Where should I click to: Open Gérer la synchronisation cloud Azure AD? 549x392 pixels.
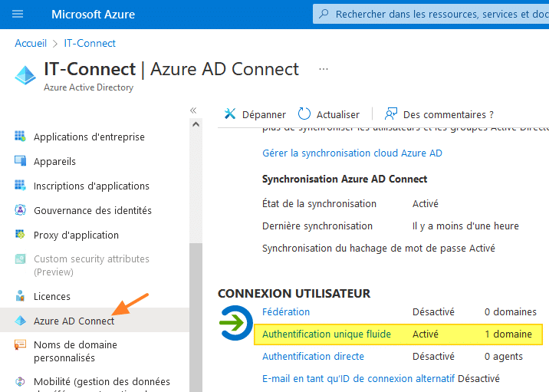pos(352,153)
